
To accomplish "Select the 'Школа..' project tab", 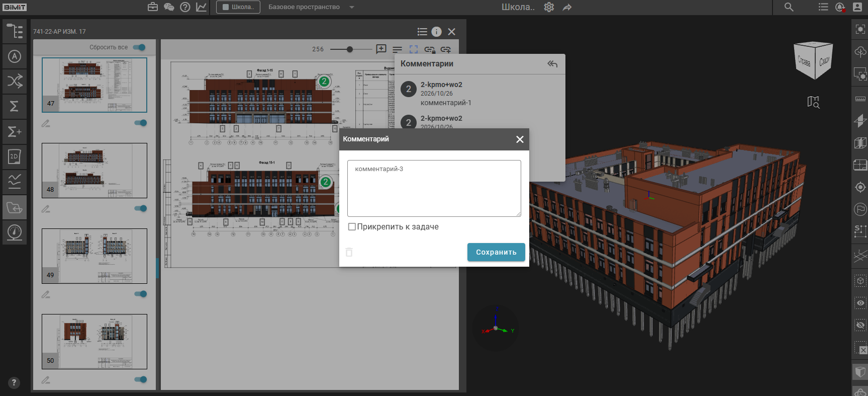I will point(238,7).
